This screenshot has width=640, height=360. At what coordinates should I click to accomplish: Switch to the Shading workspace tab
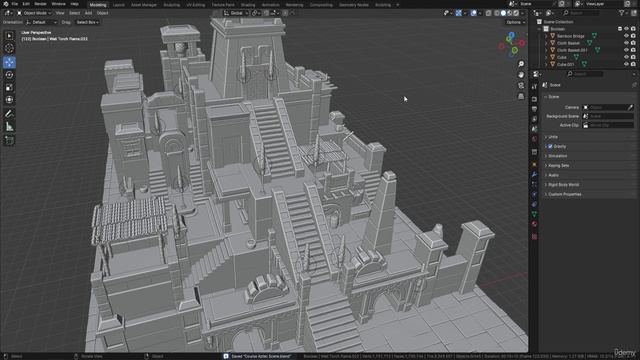248,5
